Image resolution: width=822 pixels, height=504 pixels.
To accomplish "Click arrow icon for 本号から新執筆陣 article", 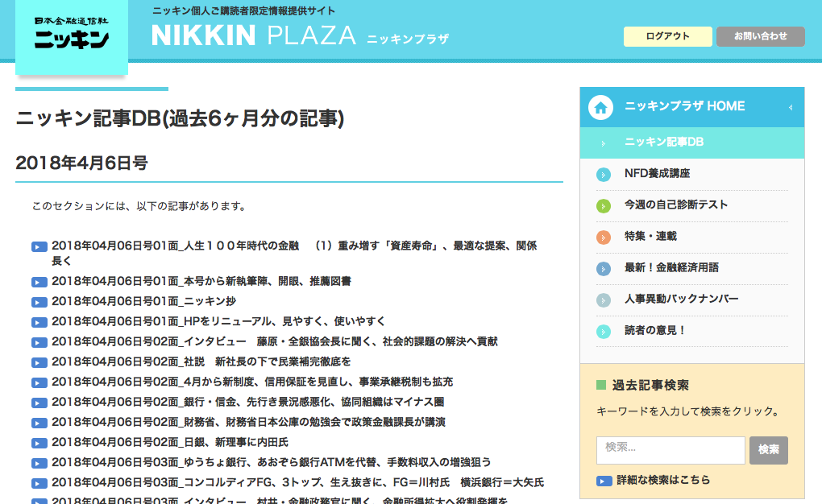I will tap(39, 283).
